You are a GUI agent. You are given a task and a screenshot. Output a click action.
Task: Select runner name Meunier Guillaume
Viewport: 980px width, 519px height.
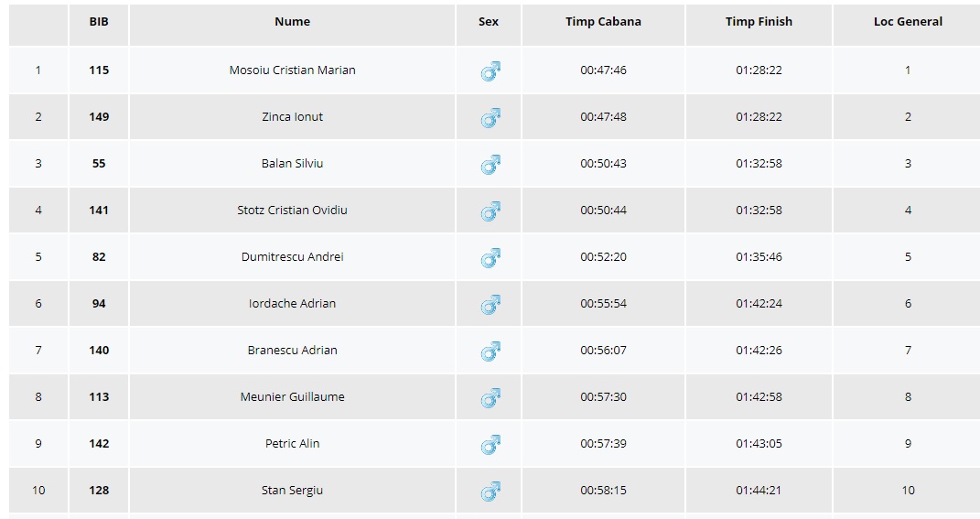click(292, 397)
